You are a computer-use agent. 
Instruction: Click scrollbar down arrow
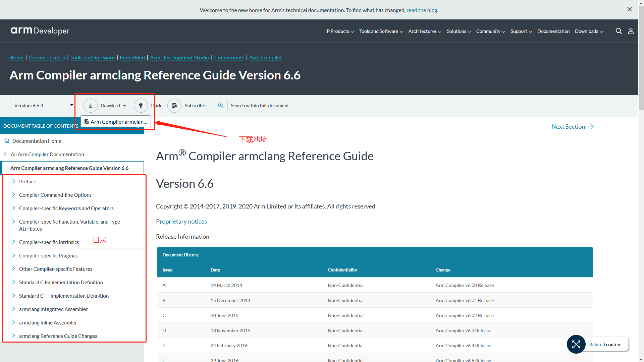[x=641, y=359]
